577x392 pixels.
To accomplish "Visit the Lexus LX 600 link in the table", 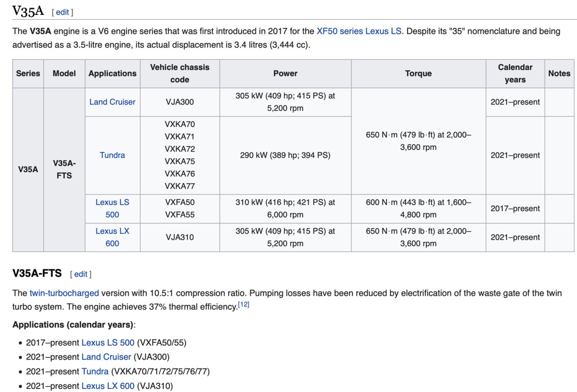I will (112, 237).
